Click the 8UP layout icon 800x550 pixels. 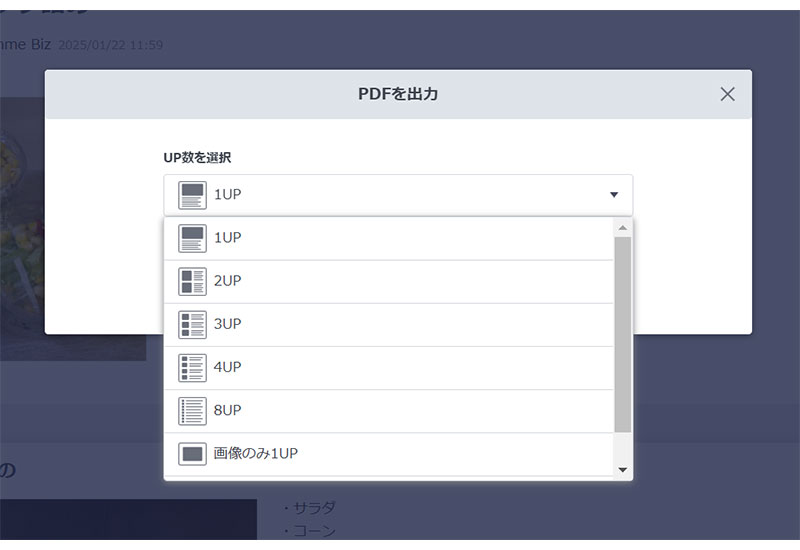(192, 410)
